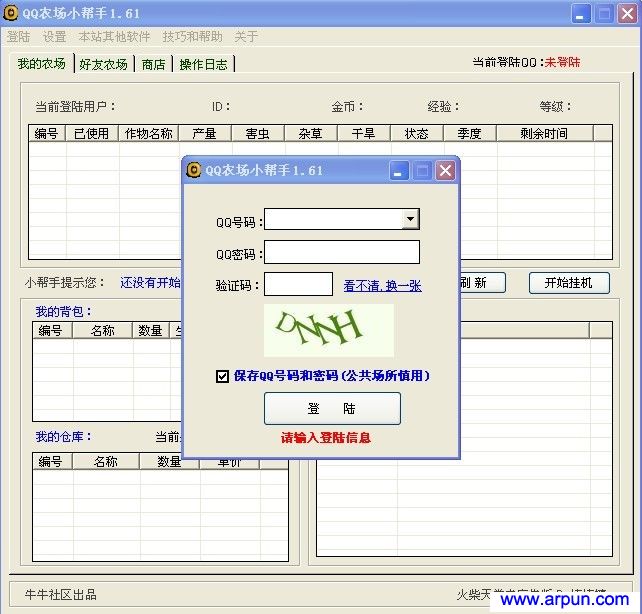Click the 干旱 column header

click(x=364, y=133)
